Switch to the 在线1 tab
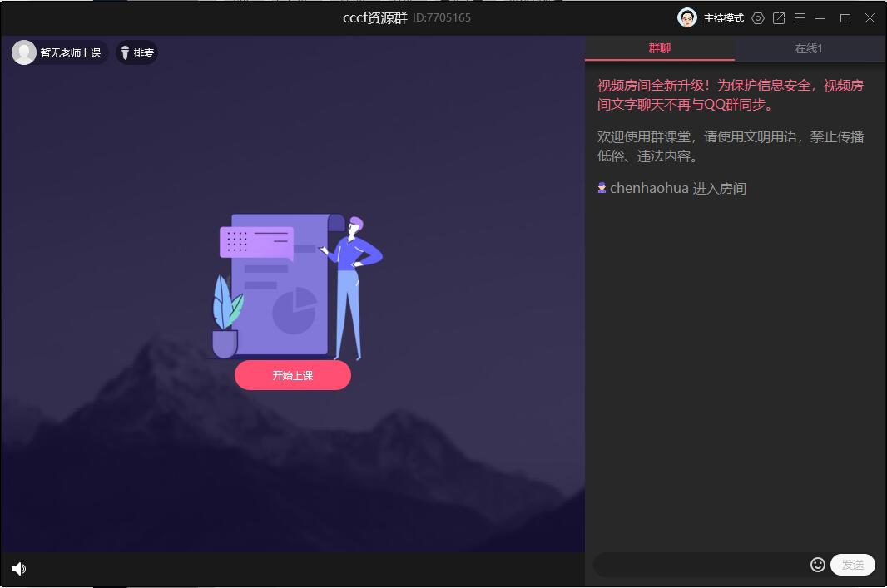This screenshot has width=887, height=588. [808, 49]
